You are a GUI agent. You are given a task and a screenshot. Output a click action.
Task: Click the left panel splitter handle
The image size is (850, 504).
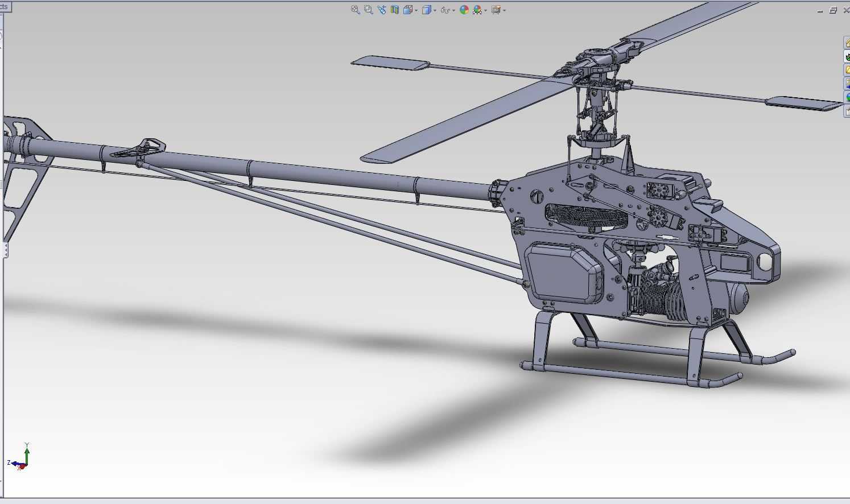pyautogui.click(x=6, y=249)
